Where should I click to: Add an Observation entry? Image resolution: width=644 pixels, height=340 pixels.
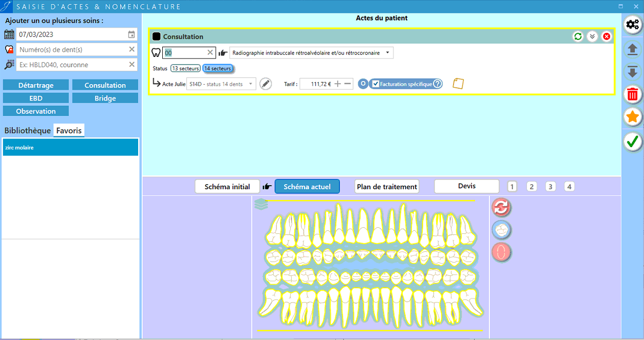[x=36, y=111]
